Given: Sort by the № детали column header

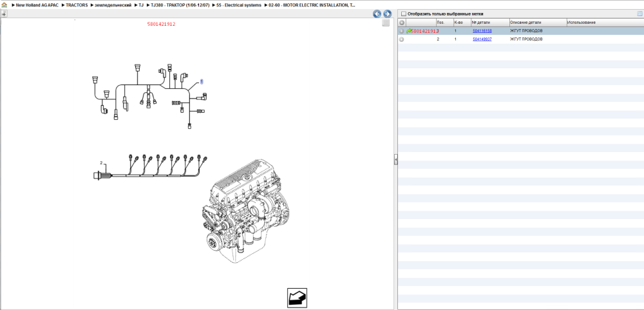Looking at the screenshot, I should (489, 22).
